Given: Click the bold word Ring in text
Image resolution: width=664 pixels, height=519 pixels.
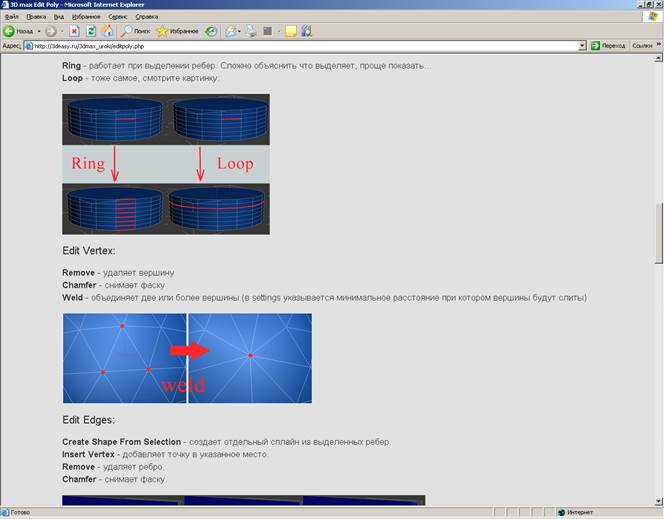Looking at the screenshot, I should pos(71,66).
